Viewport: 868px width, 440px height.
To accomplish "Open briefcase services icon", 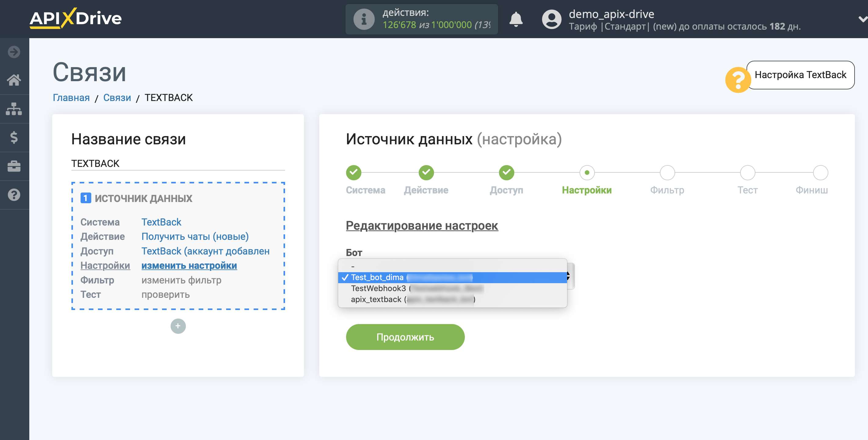I will tap(14, 166).
